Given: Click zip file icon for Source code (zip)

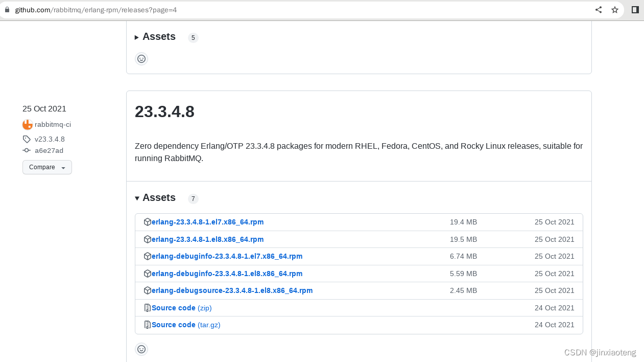Looking at the screenshot, I should [x=148, y=308].
